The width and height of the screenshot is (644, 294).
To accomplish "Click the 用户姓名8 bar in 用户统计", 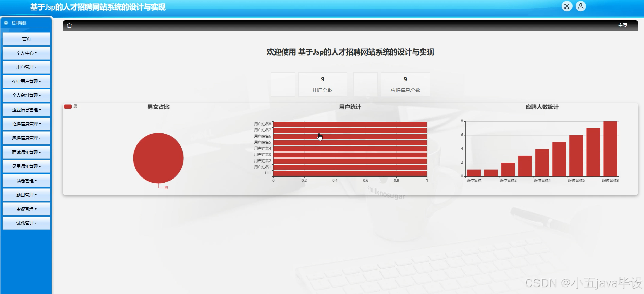I will click(x=350, y=124).
